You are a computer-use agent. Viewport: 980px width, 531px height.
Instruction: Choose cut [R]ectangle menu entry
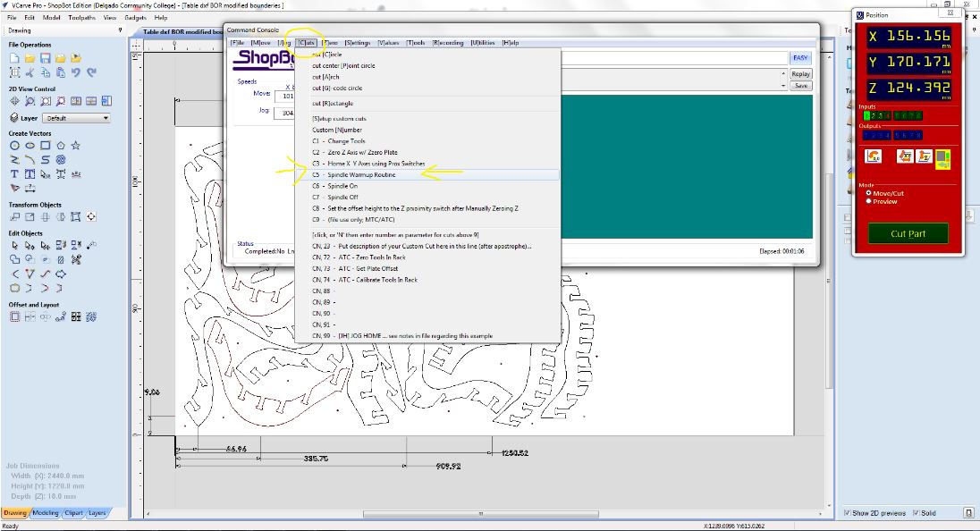coord(427,104)
